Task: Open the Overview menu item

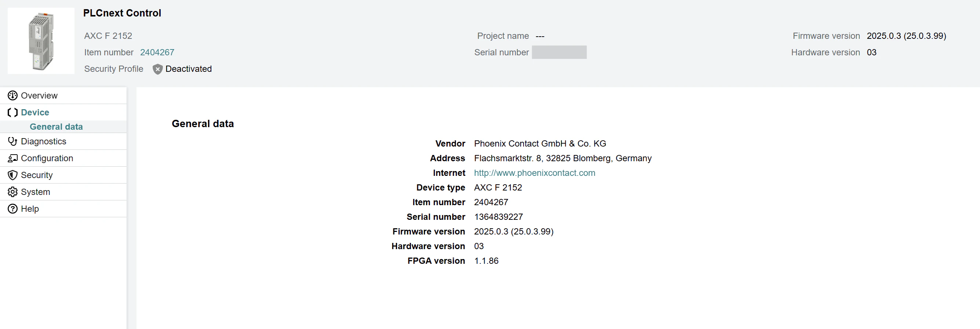Action: pyautogui.click(x=63, y=95)
